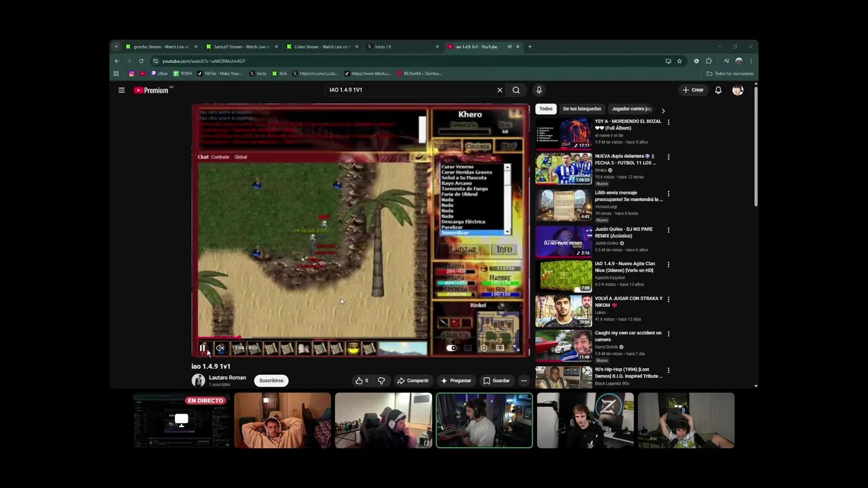The height and width of the screenshot is (488, 868).
Task: Open browser apps grid in bookmarks bar
Action: (x=116, y=73)
